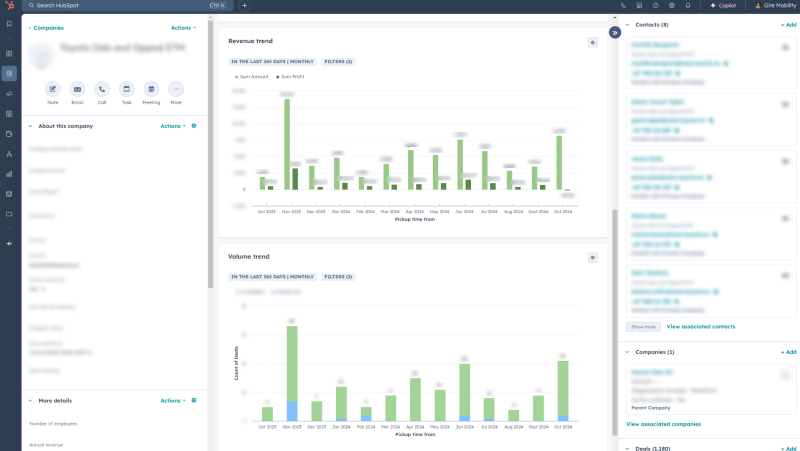Open Volume trend report settings icon
Screen dimensions: 800x451
[592, 258]
